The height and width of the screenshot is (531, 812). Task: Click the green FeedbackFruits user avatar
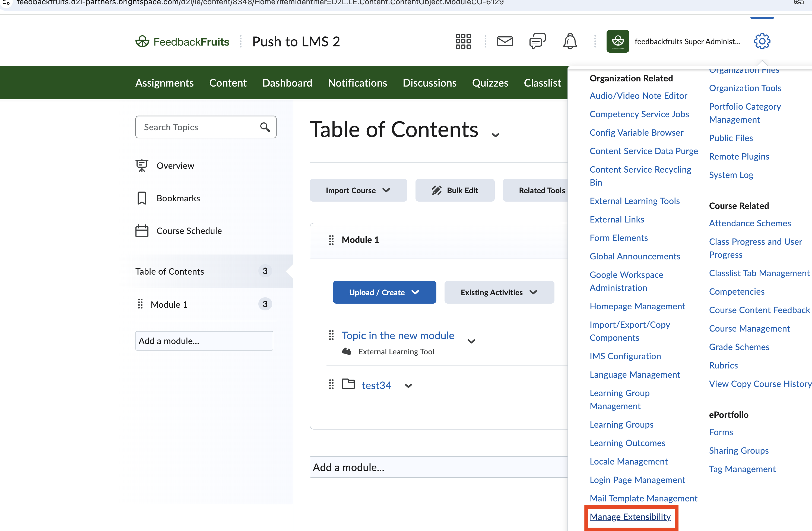click(x=617, y=41)
